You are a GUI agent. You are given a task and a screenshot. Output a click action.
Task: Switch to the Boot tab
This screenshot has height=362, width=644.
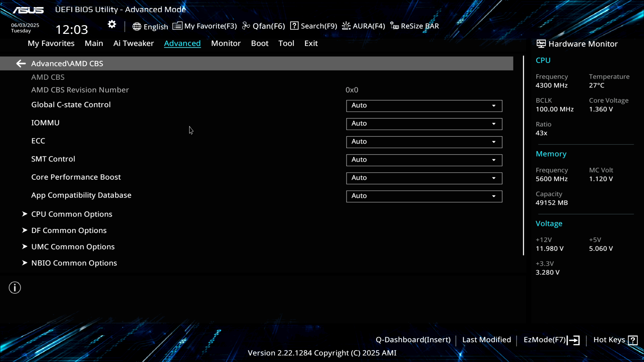[260, 43]
